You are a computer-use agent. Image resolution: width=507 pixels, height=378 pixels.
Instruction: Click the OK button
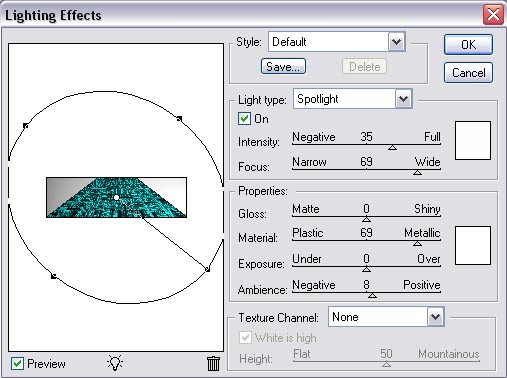click(468, 45)
